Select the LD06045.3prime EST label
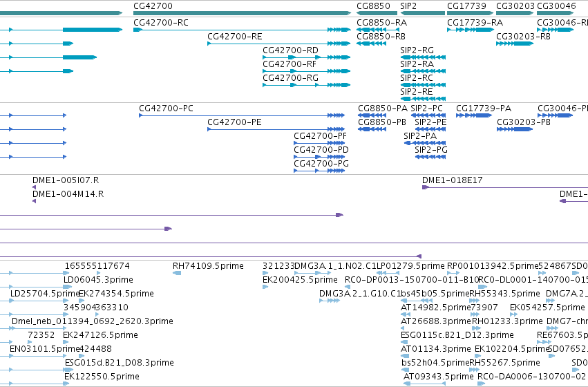Viewport: 588px width, 387px height. pyautogui.click(x=98, y=280)
